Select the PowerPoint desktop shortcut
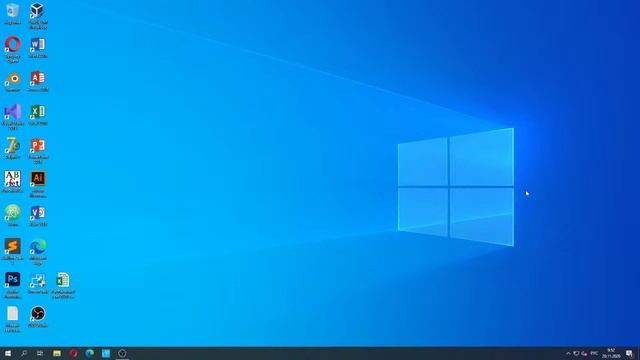 [x=38, y=151]
